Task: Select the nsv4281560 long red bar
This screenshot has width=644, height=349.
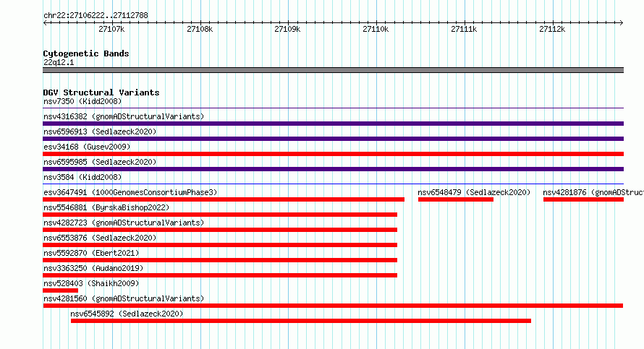Action: coord(333,306)
